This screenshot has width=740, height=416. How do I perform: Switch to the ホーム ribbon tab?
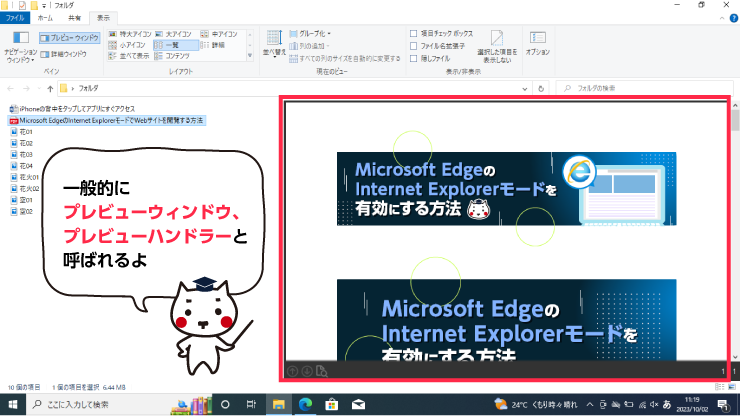point(45,18)
